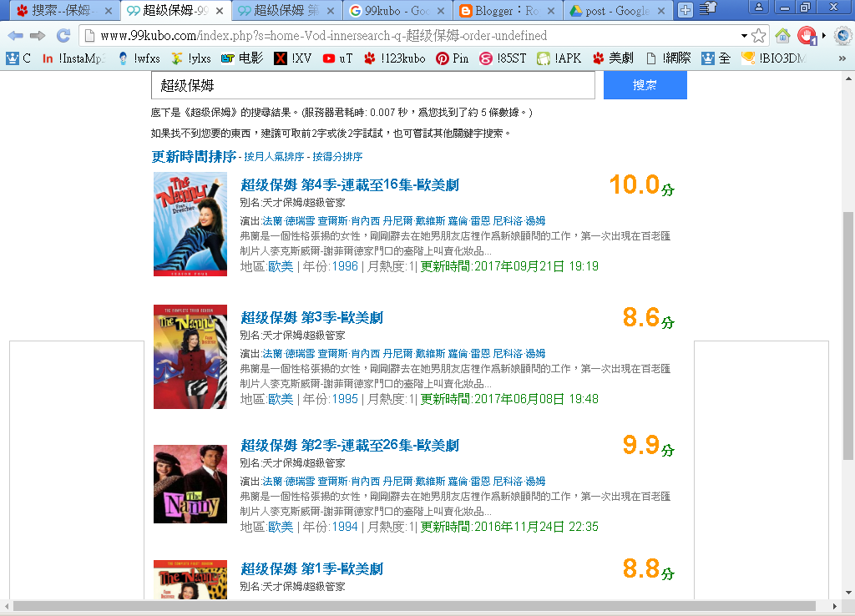Switch to the 99kubo - Google tab

[x=397, y=10]
